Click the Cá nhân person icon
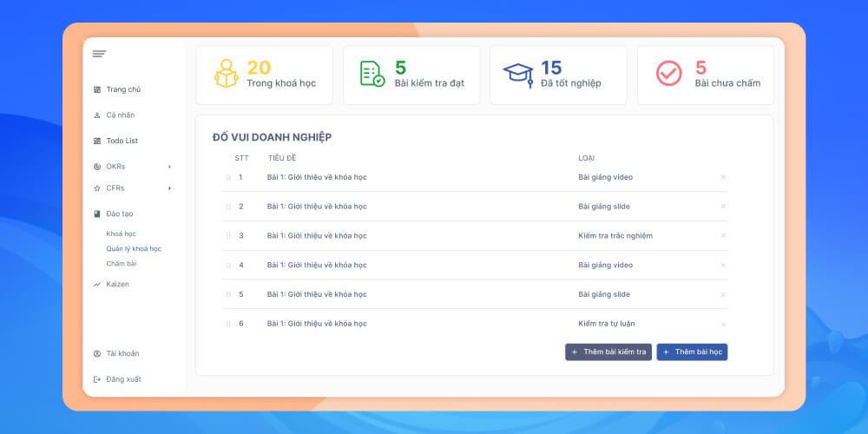This screenshot has height=434, width=868. pyautogui.click(x=97, y=115)
